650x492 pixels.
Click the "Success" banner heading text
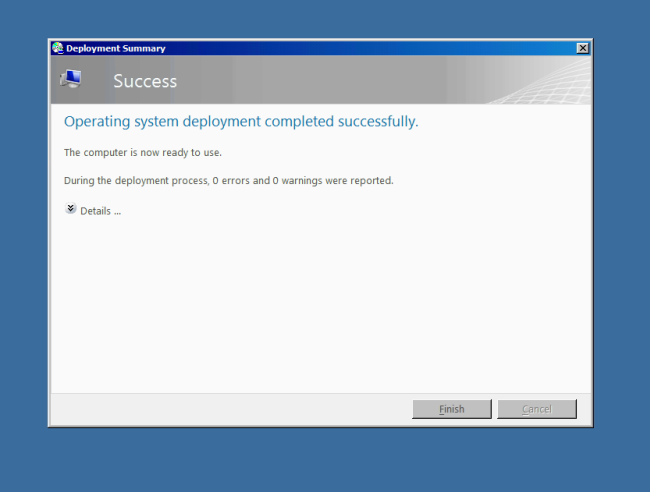tap(145, 81)
